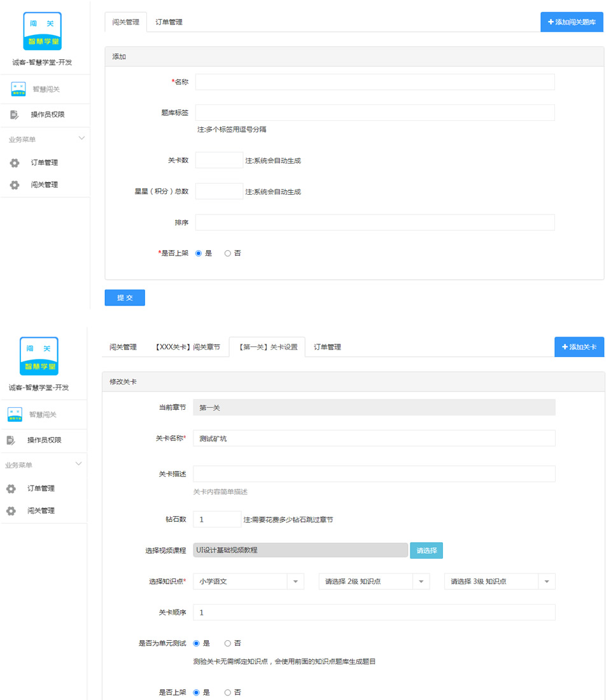Open 操作员权限 link in top sidebar
The width and height of the screenshot is (611, 700).
[48, 115]
